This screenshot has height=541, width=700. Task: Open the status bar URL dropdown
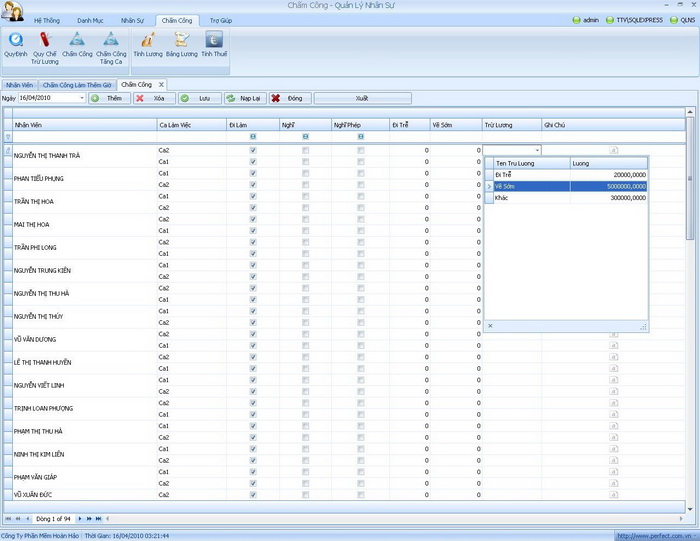[696, 536]
